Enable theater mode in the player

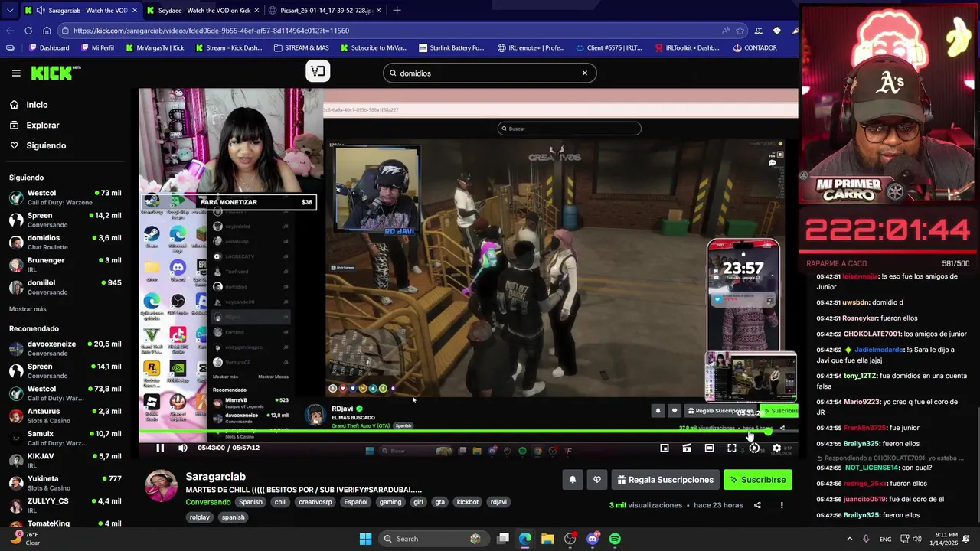[709, 448]
